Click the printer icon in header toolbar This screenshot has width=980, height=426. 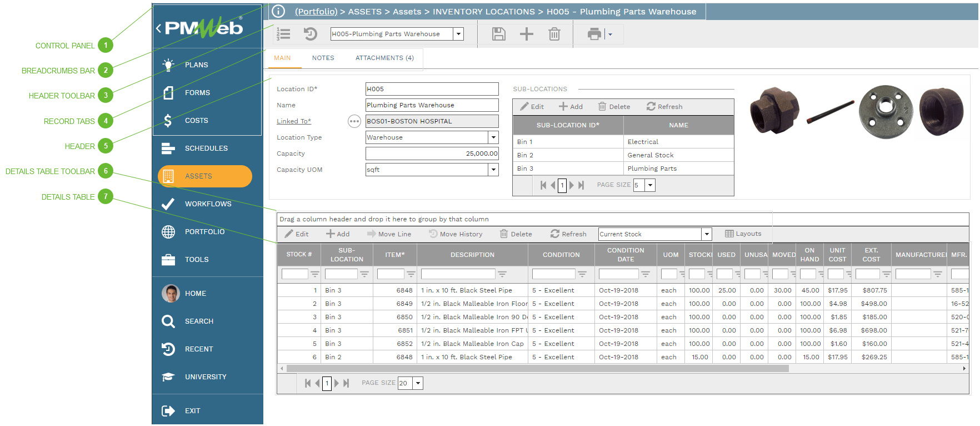(x=594, y=34)
